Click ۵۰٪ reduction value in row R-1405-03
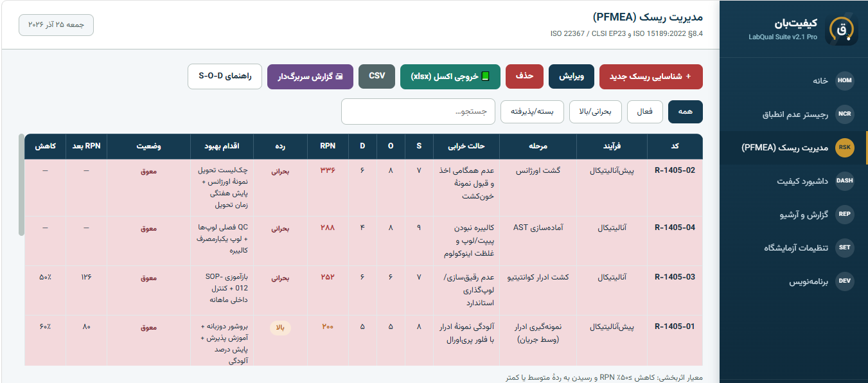 point(45,278)
